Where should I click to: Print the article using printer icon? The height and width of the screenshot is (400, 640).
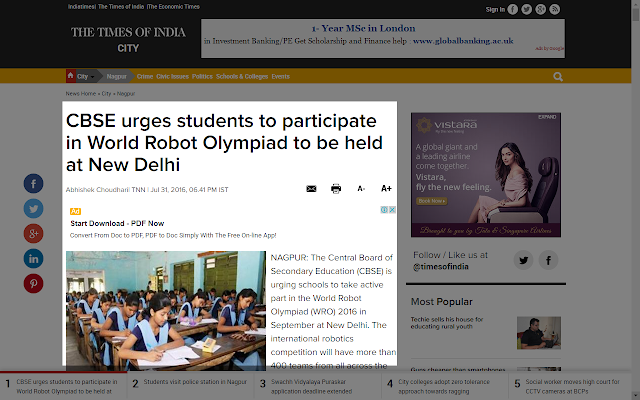click(336, 189)
